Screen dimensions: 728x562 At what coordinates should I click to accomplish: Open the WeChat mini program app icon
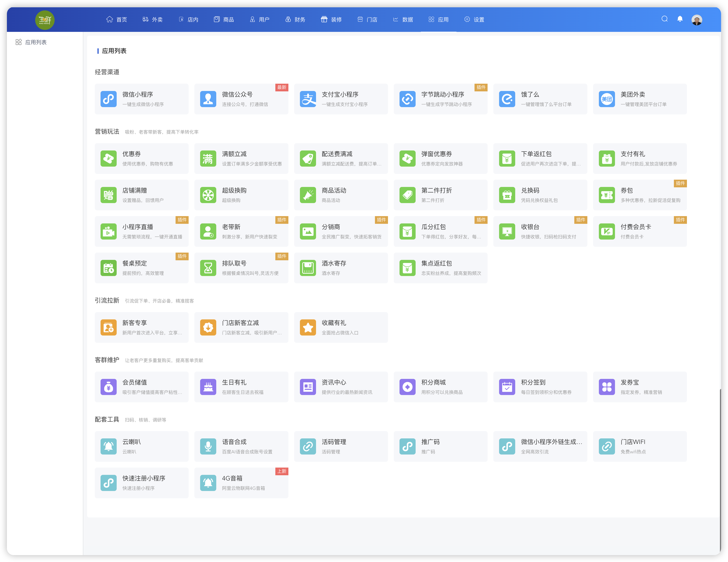[108, 99]
